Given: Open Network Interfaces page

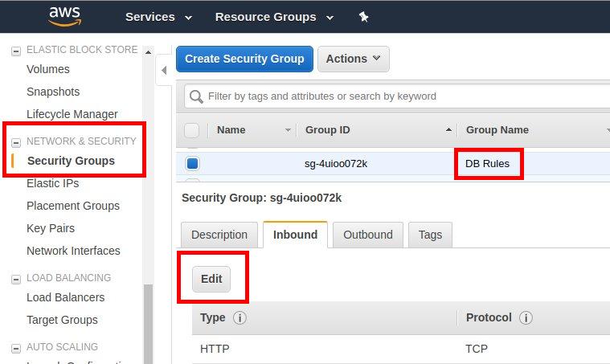Looking at the screenshot, I should (73, 251).
